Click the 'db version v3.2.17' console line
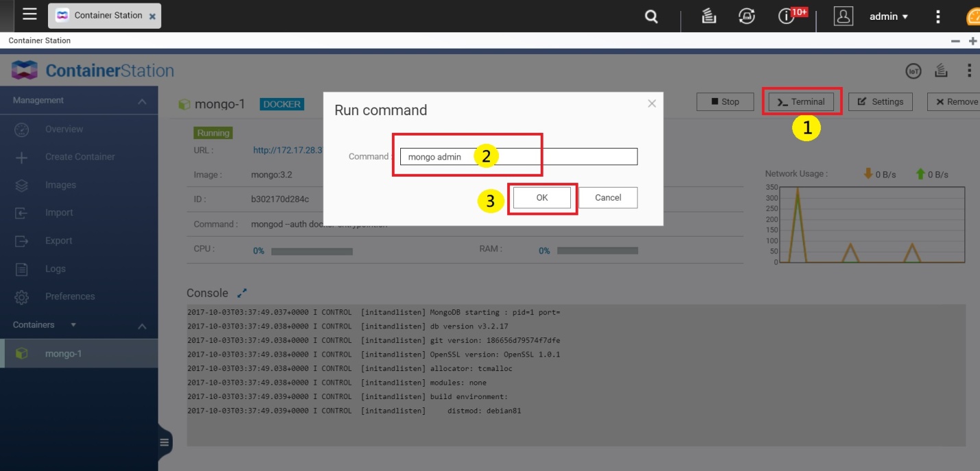980x471 pixels. (x=347, y=327)
